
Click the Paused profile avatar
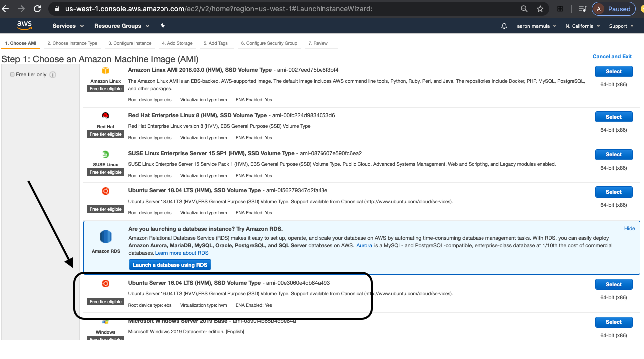click(613, 9)
